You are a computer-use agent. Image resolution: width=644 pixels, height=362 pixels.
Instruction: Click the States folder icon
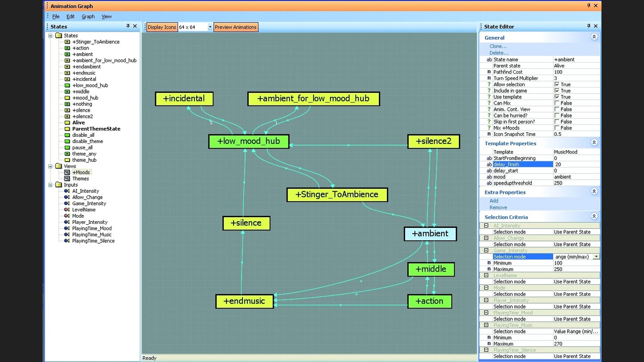click(59, 35)
